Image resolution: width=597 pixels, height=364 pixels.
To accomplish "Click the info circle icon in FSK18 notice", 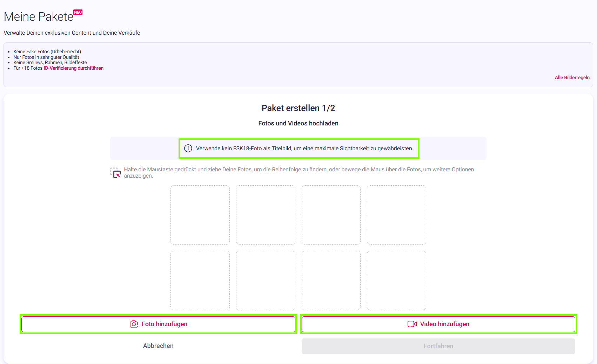I will coord(188,149).
